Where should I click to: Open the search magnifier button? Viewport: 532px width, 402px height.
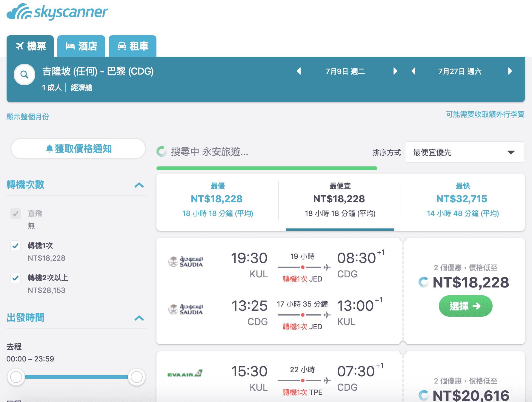[x=24, y=75]
